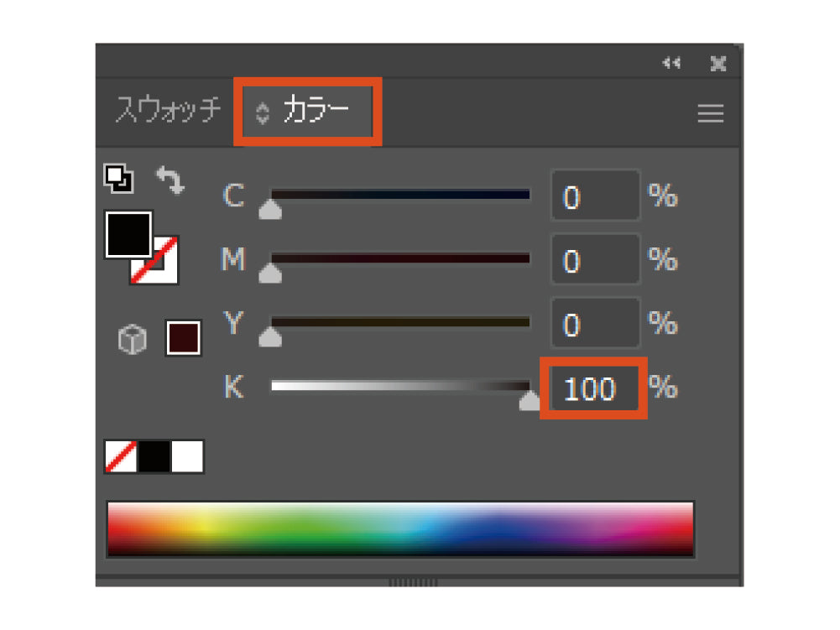Click the Y yellow slider handle
The image size is (840, 630).
[270, 337]
